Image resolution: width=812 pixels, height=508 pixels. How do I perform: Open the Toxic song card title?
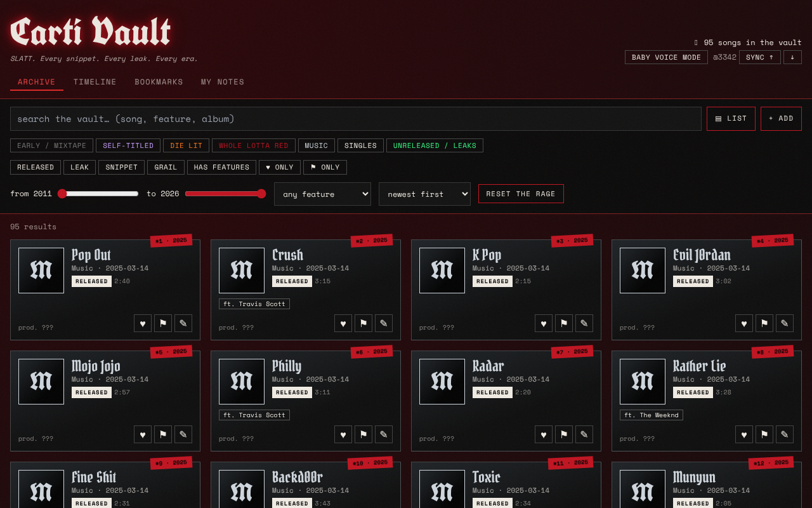pos(487,477)
